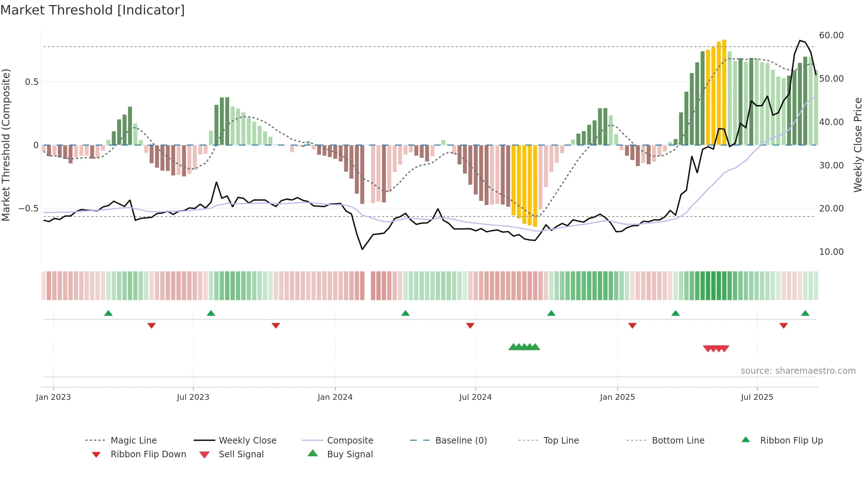Click the Weekly Close Price axis title
This screenshot has height=488, width=868.
coord(858,145)
